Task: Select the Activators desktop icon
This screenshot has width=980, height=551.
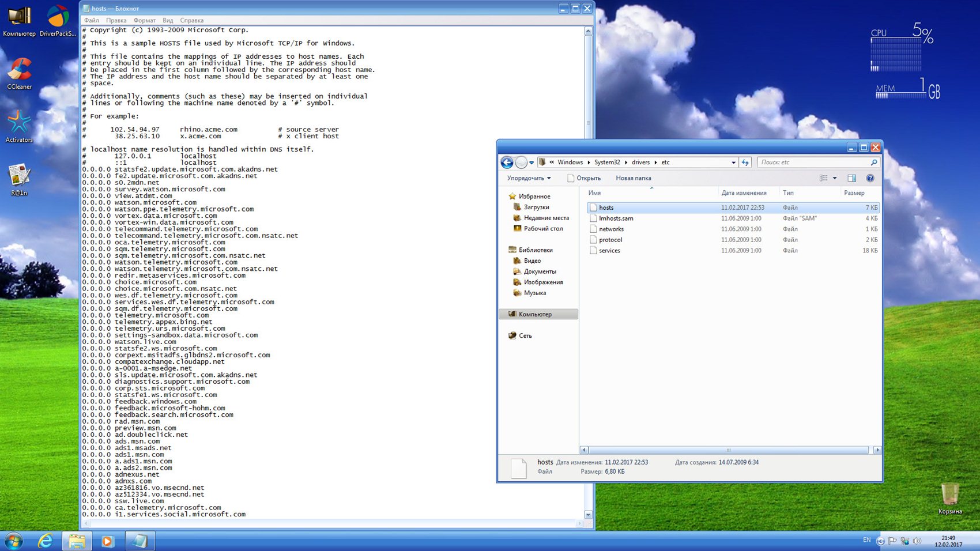Action: pyautogui.click(x=19, y=127)
